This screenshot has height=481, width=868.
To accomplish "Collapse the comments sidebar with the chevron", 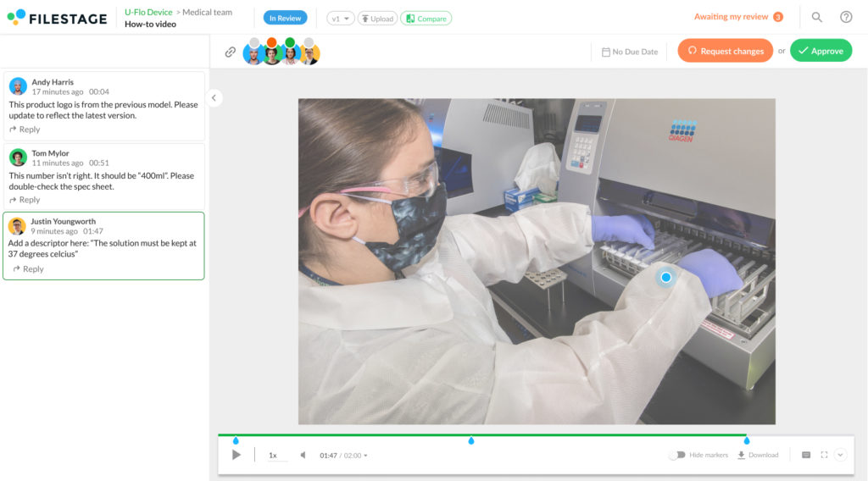I will click(214, 98).
